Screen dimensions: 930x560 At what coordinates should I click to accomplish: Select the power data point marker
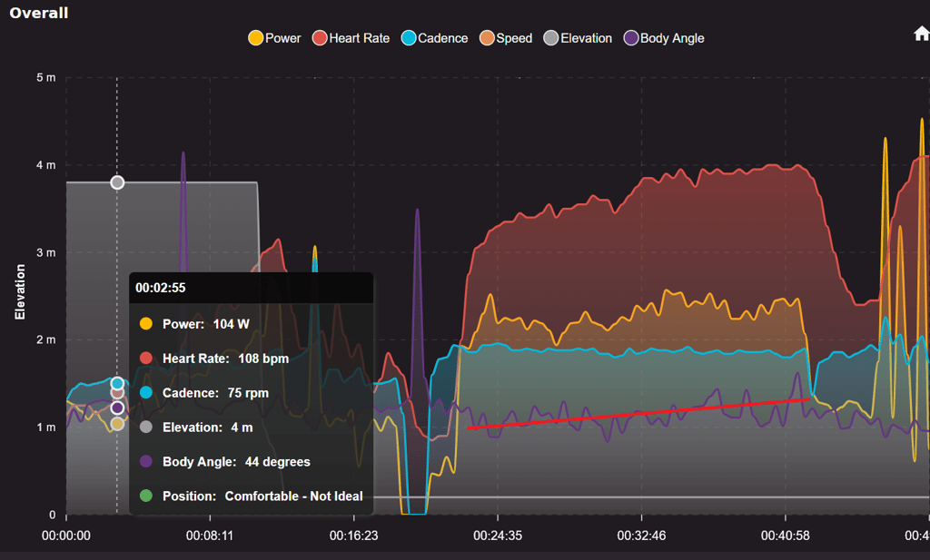coord(117,424)
